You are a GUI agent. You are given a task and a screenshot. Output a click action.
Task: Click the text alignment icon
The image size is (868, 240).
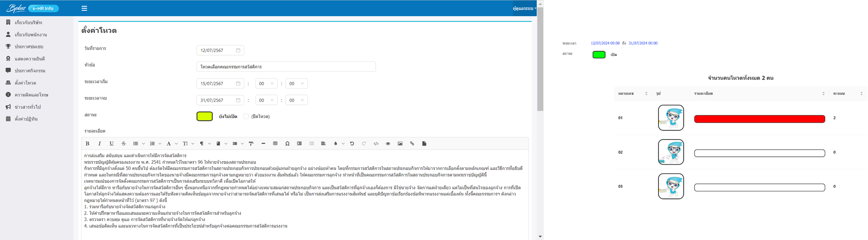click(323, 143)
